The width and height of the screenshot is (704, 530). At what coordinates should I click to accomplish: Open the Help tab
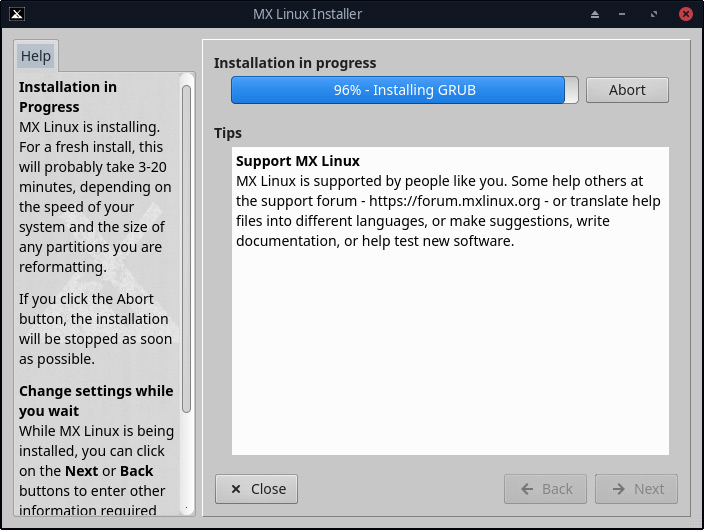36,56
